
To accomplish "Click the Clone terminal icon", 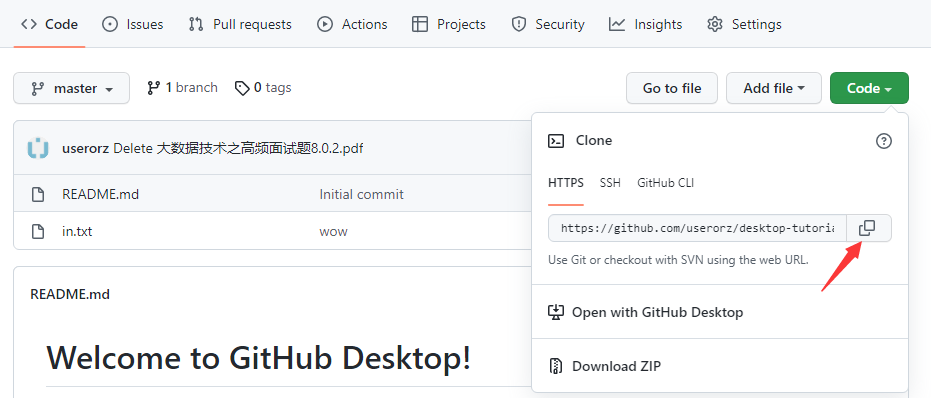I will click(556, 141).
